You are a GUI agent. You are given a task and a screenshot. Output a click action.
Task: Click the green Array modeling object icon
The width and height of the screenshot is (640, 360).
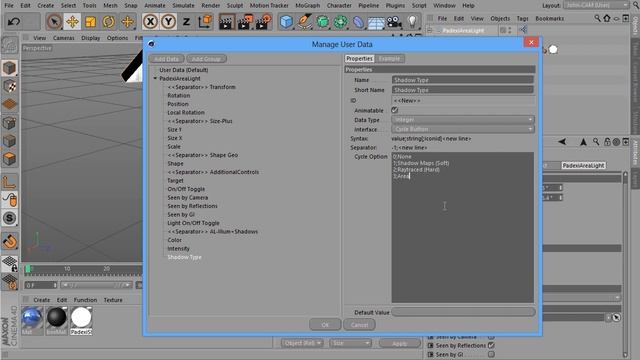pyautogui.click(x=340, y=21)
